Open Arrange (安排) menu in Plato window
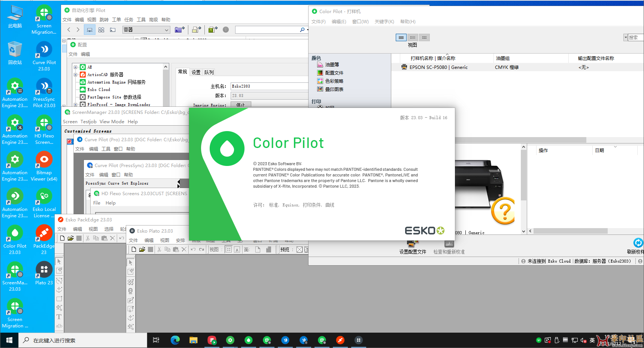The width and height of the screenshot is (644, 348). coord(180,240)
